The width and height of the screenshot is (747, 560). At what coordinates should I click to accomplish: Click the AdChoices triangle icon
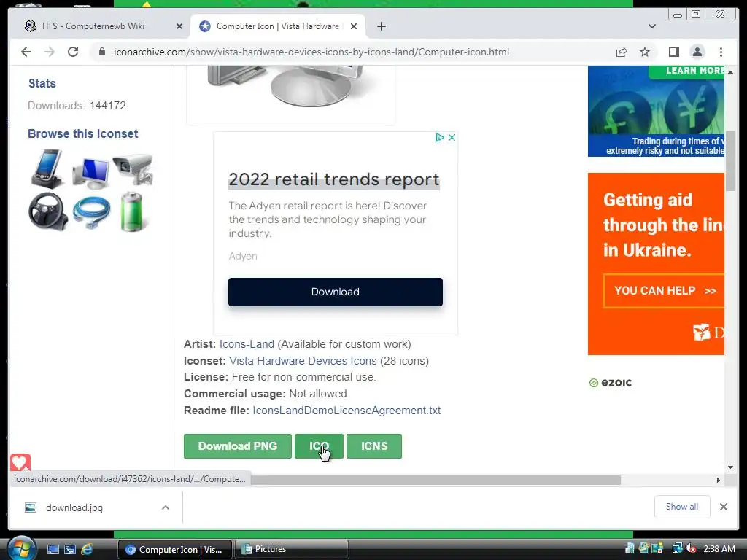pyautogui.click(x=439, y=138)
